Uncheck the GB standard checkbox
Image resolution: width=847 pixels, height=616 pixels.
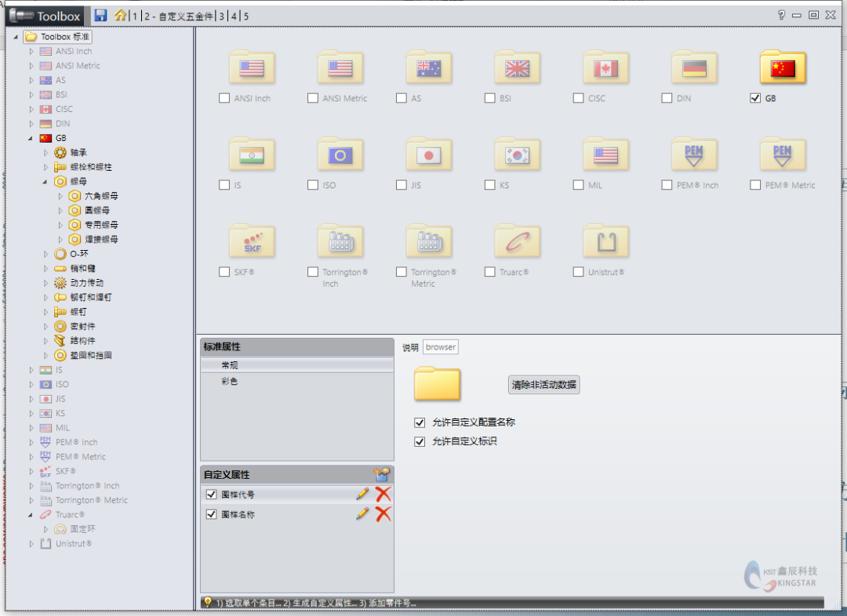755,98
